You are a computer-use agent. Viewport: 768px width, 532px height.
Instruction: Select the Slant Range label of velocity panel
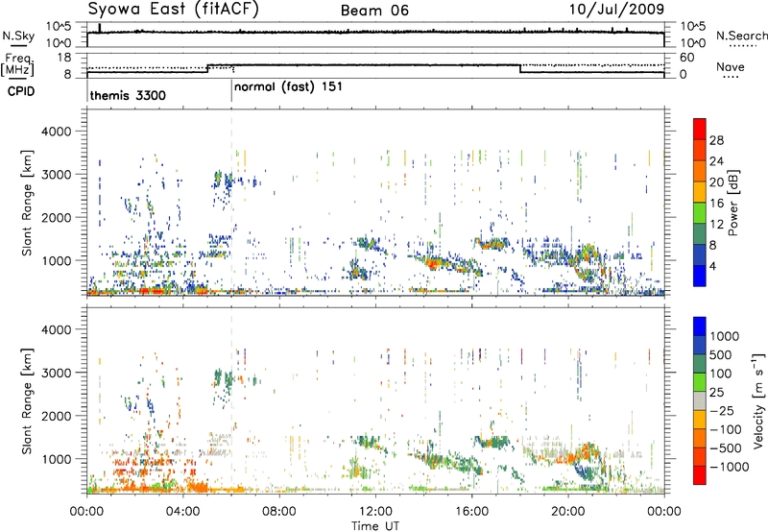27,401
